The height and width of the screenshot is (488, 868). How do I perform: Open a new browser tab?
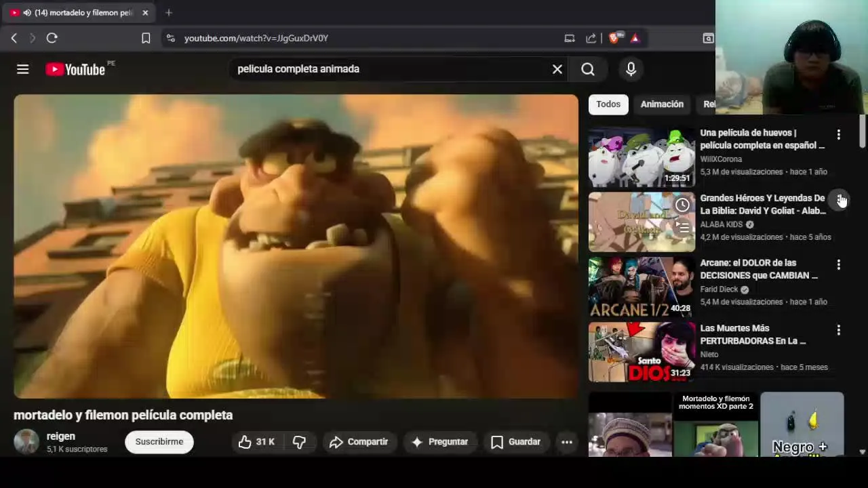pyautogui.click(x=169, y=13)
